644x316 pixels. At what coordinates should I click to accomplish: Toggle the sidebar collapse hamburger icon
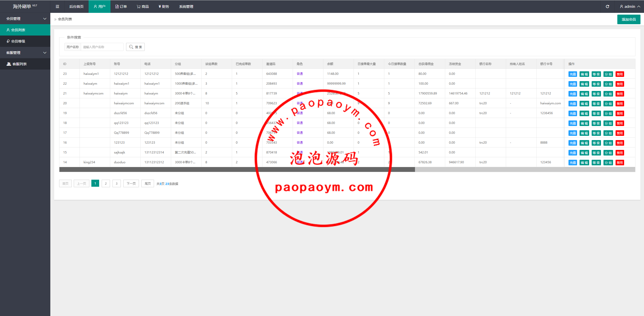click(x=57, y=7)
